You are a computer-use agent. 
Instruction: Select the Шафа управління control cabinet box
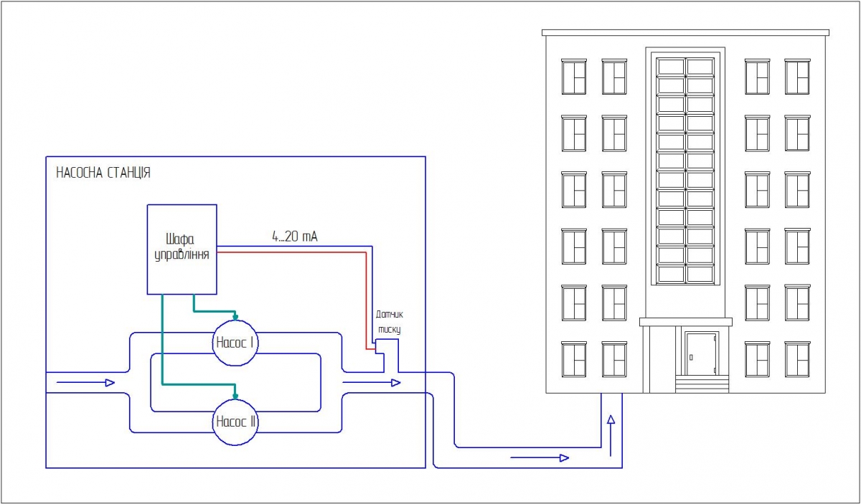pos(182,249)
